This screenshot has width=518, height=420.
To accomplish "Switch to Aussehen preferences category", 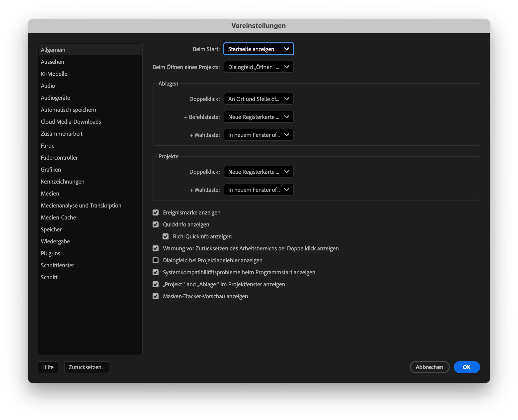I will (x=53, y=62).
